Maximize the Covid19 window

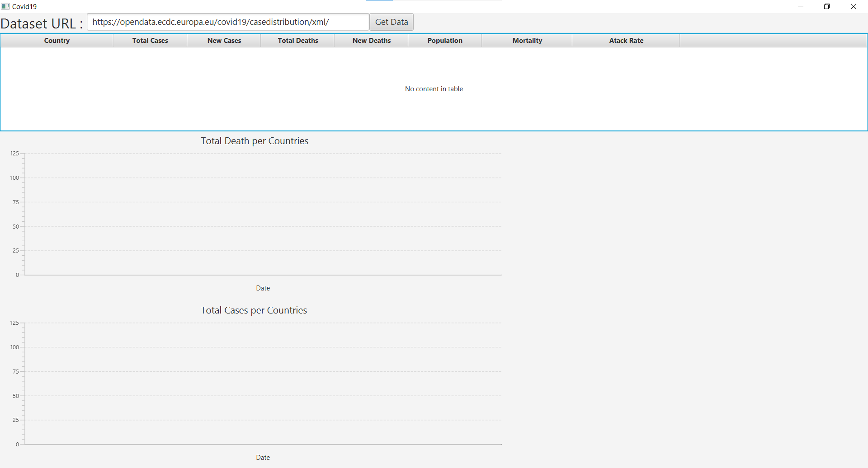[x=827, y=6]
